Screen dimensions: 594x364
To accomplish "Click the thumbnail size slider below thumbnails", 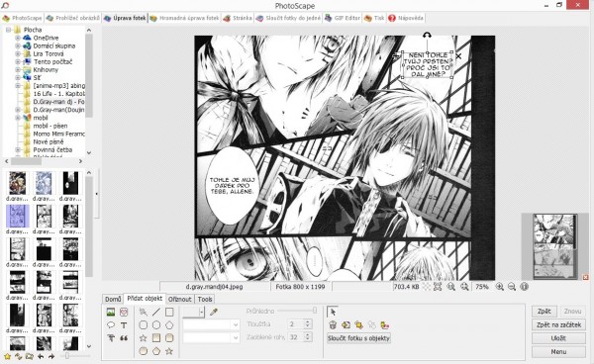I will point(74,356).
